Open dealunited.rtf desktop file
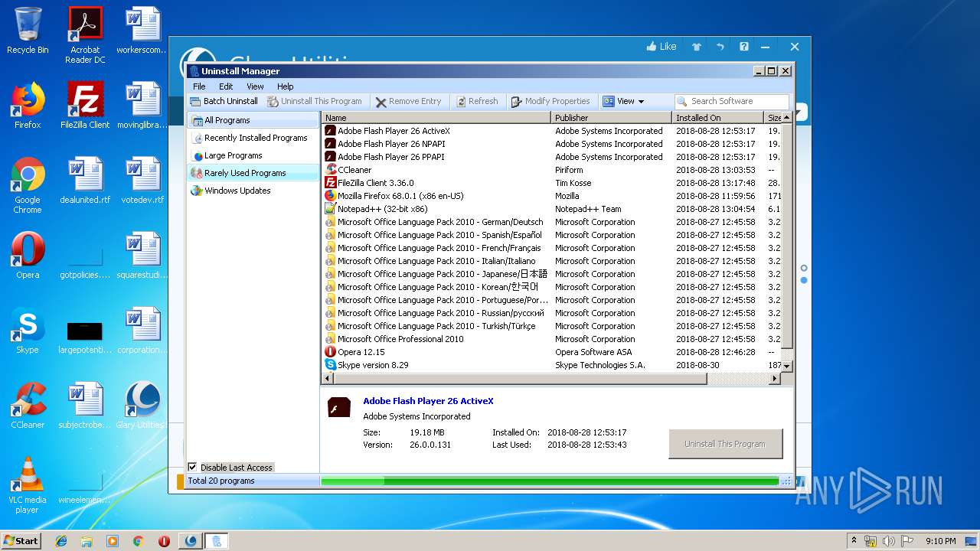Screen dimensions: 980x551 tap(85, 181)
